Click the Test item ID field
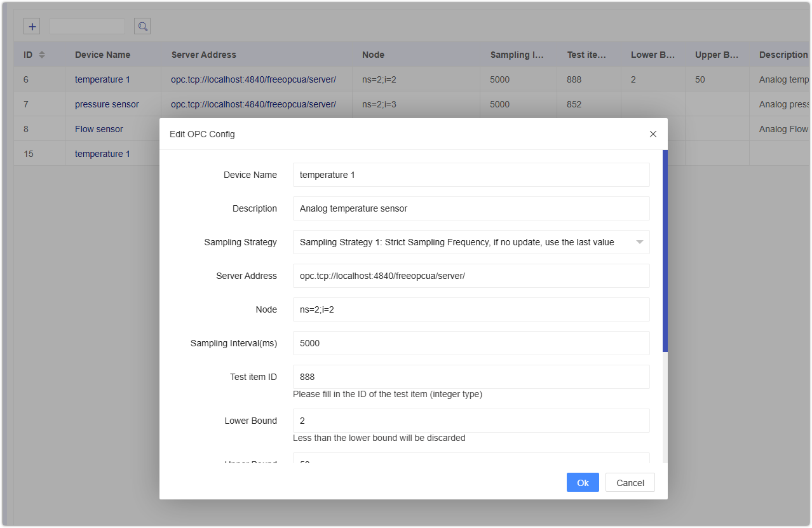This screenshot has width=812, height=528. (x=471, y=377)
